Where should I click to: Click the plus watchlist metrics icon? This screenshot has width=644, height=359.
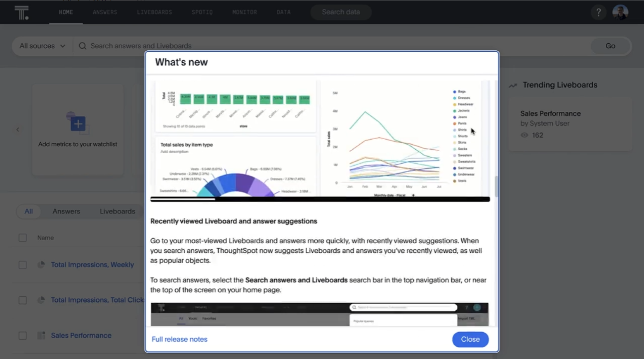(x=78, y=123)
